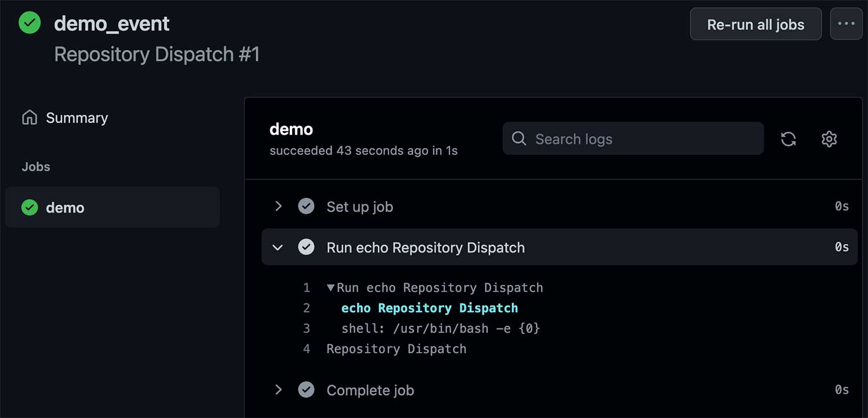The height and width of the screenshot is (418, 868).
Task: Click the check icon beside Complete job
Action: coord(306,390)
